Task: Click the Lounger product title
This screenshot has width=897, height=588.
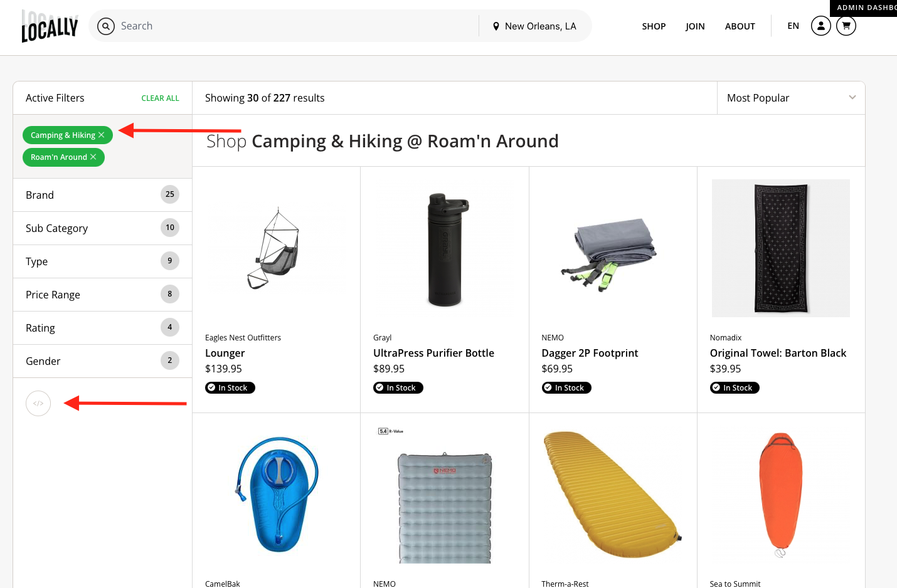Action: click(225, 353)
